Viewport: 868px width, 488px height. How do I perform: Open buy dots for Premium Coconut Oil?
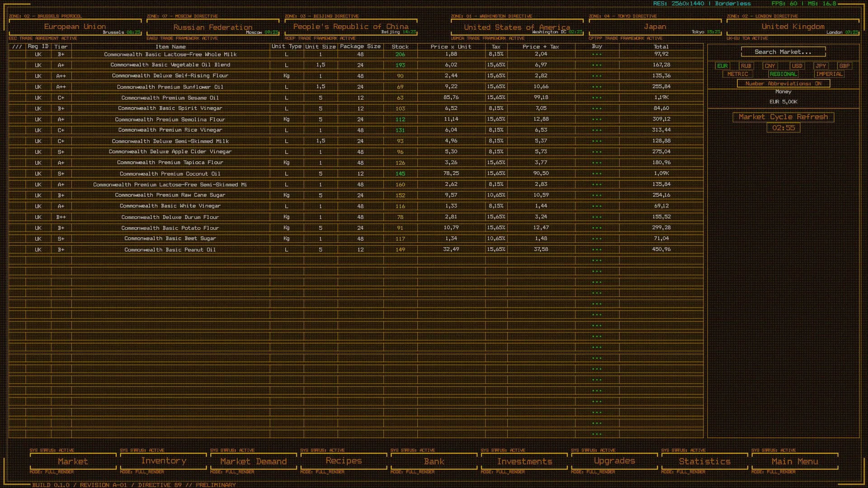point(597,174)
